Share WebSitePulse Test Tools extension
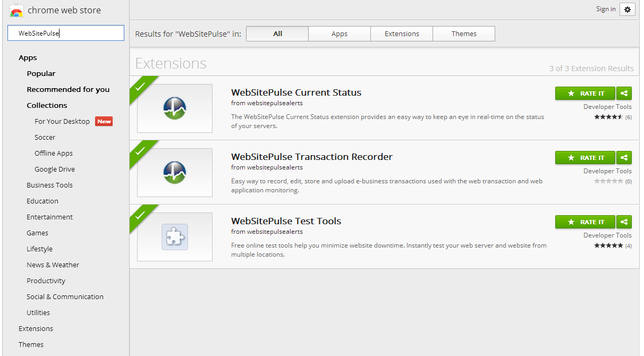The width and height of the screenshot is (644, 356). 624,222
